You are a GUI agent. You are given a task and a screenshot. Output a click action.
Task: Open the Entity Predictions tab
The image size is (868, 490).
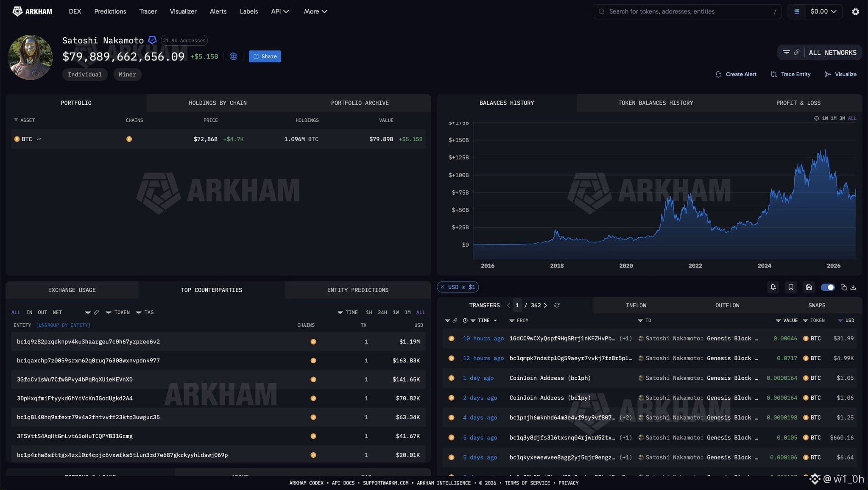357,290
